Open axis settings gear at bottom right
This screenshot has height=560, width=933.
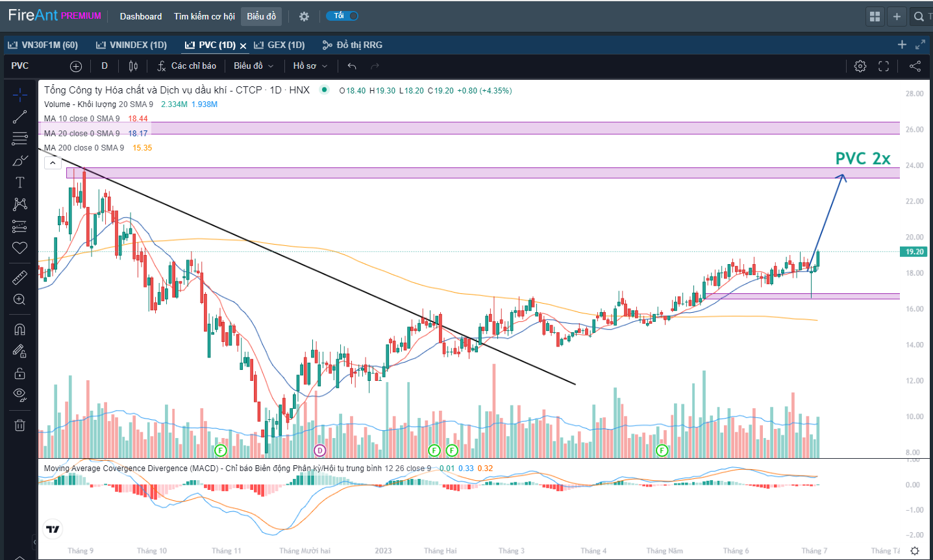(915, 551)
